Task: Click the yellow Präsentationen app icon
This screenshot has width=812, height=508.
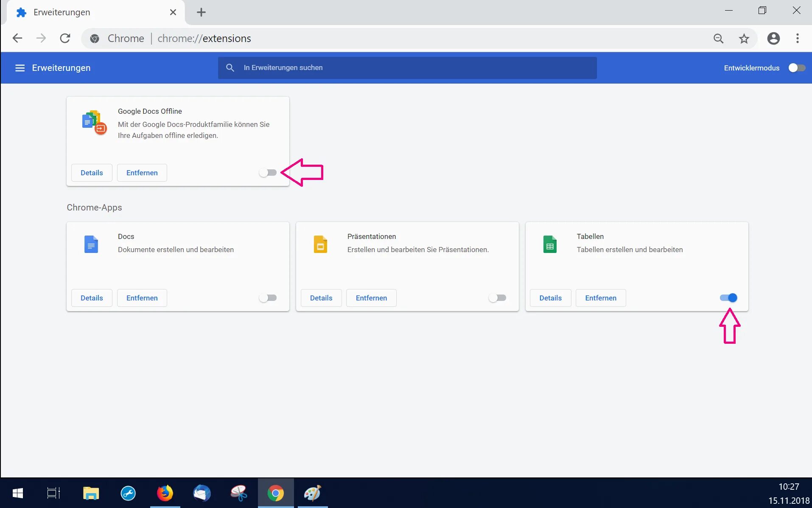Action: [320, 244]
